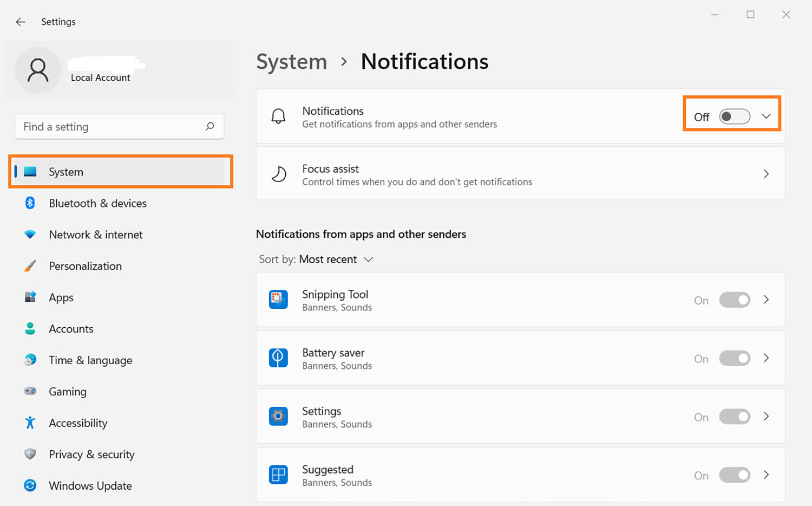
Task: Click the Find a setting search box
Action: click(120, 126)
